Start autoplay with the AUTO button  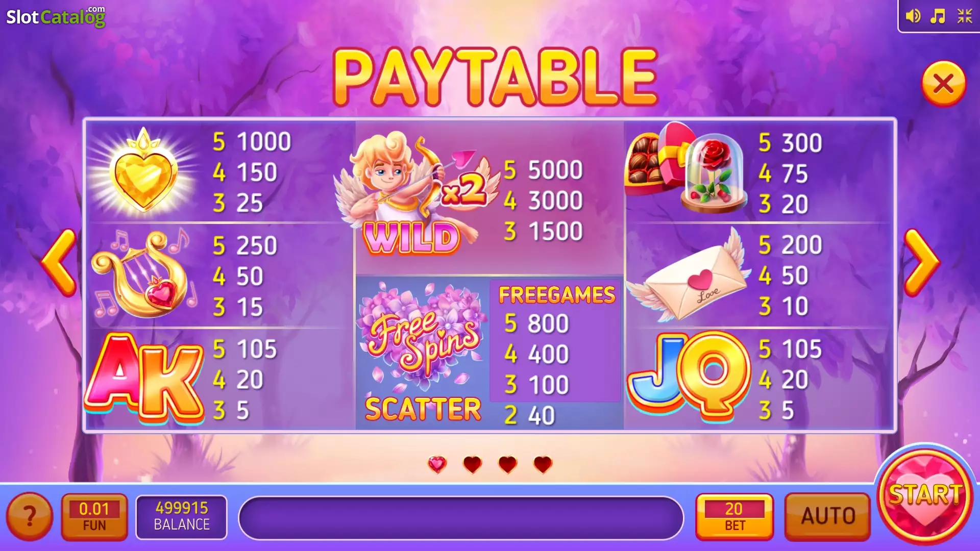click(x=827, y=516)
